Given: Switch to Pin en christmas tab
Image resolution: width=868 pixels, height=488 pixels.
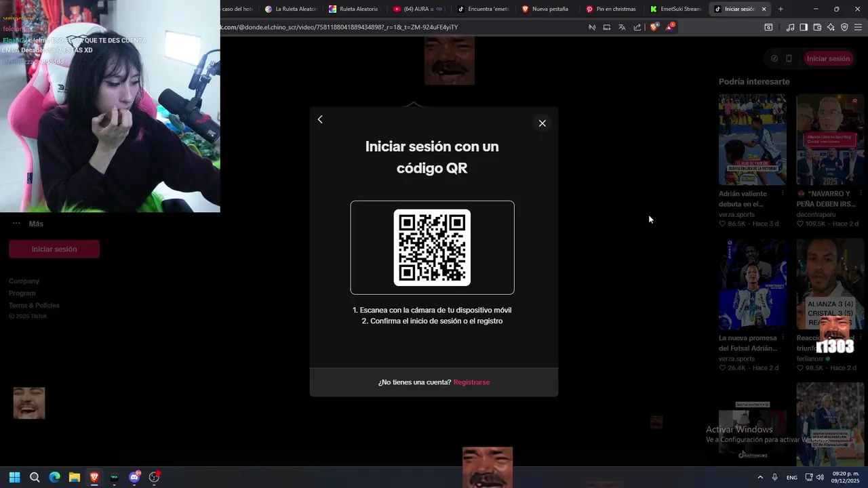Looking at the screenshot, I should (611, 9).
